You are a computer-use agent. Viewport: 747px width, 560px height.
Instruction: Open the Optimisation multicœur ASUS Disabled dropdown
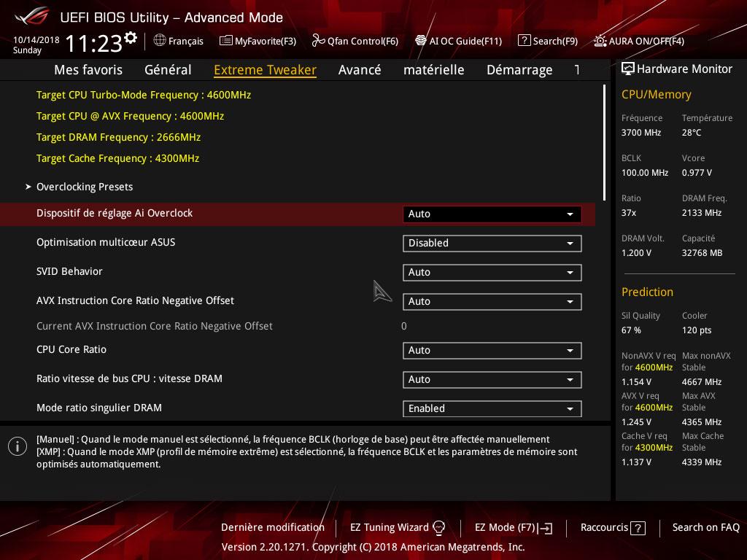point(492,244)
